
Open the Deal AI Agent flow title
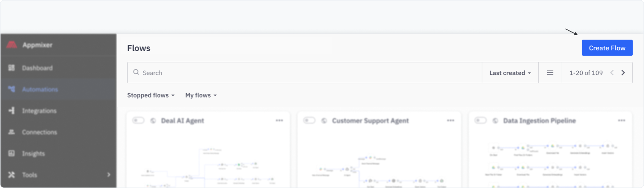[182, 121]
